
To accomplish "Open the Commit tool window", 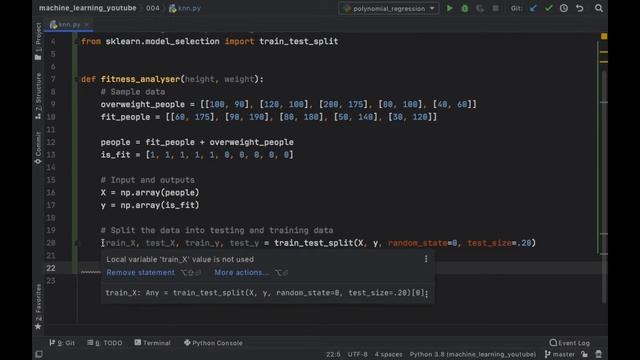I will coord(38,148).
